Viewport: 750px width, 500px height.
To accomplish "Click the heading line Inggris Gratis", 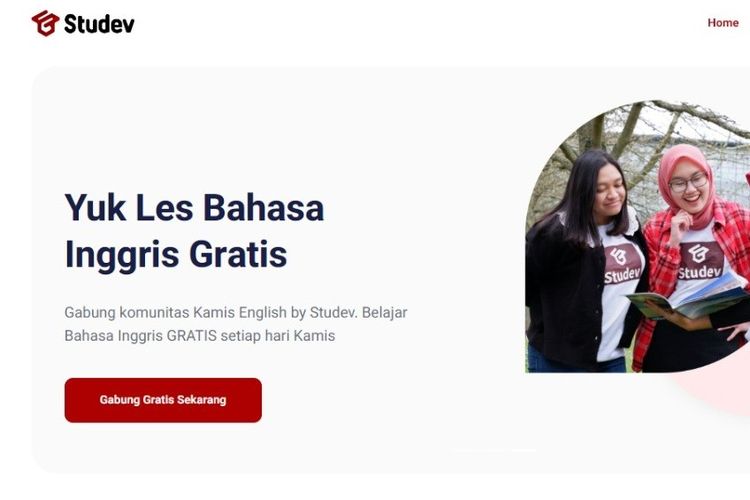I will (x=176, y=254).
